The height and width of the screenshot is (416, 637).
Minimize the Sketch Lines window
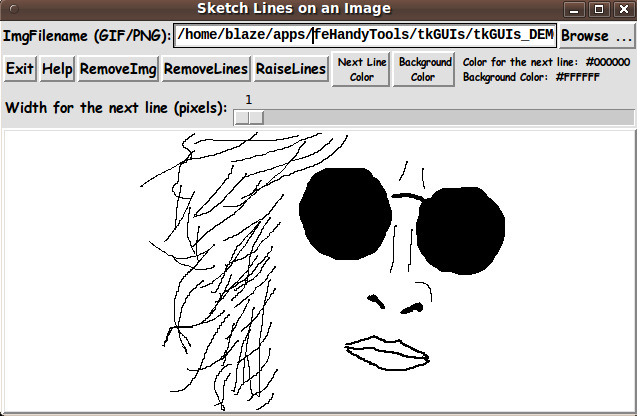click(x=574, y=9)
